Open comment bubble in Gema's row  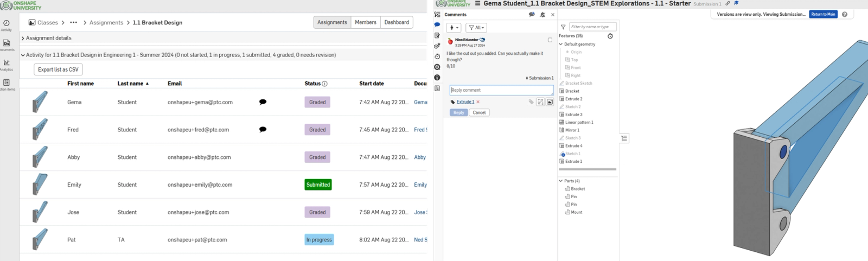263,102
